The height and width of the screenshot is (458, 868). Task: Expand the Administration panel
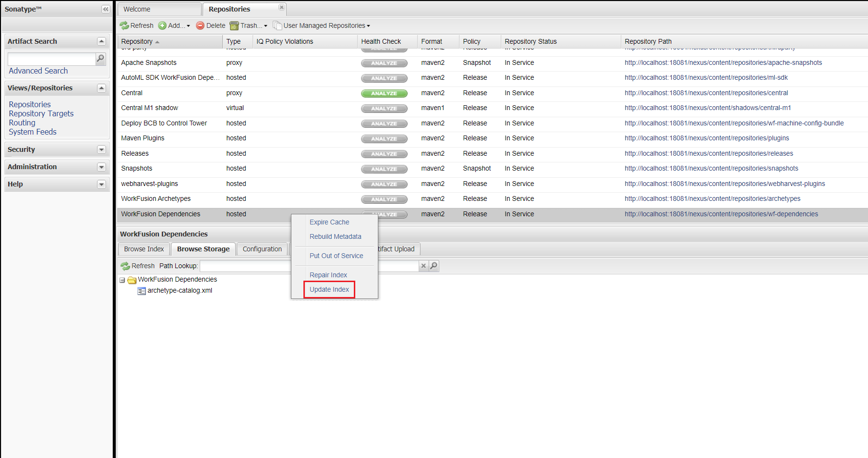pos(101,167)
